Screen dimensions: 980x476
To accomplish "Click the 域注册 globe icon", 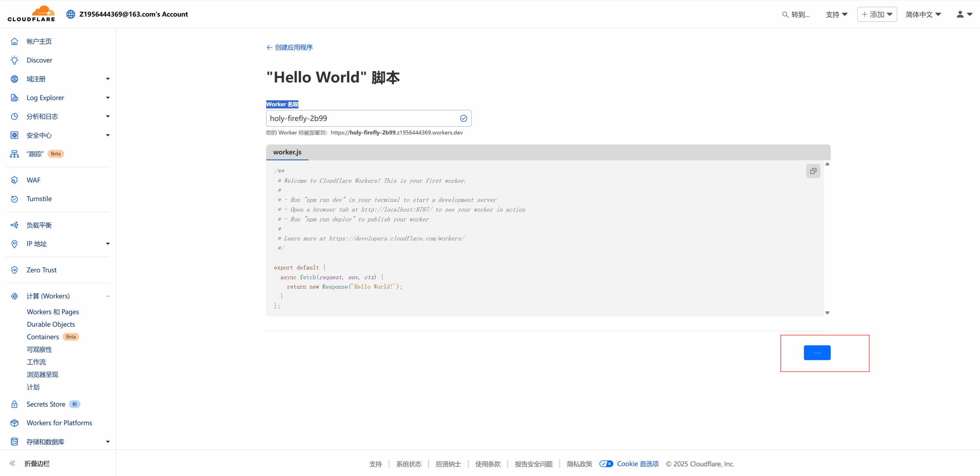I will [14, 79].
